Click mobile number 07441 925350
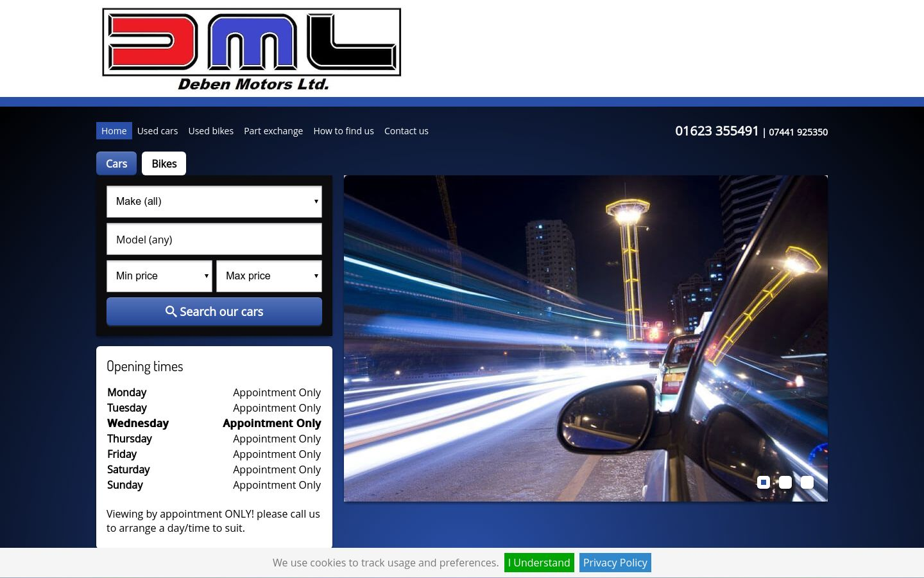The width and height of the screenshot is (924, 578). pyautogui.click(x=798, y=132)
